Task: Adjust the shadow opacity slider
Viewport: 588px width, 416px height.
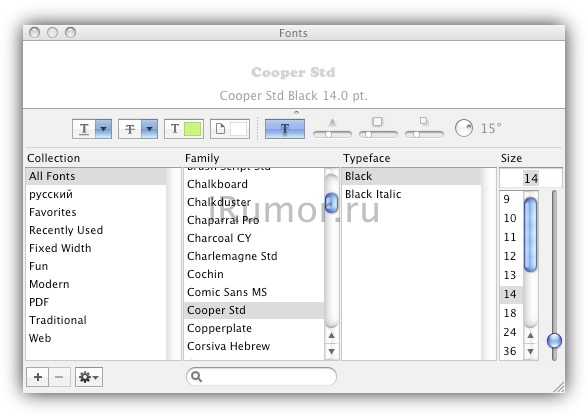Action: click(x=332, y=134)
